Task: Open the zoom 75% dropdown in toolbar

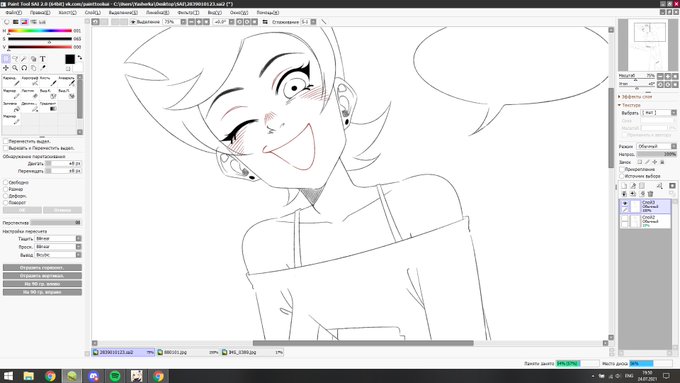Action: click(183, 22)
